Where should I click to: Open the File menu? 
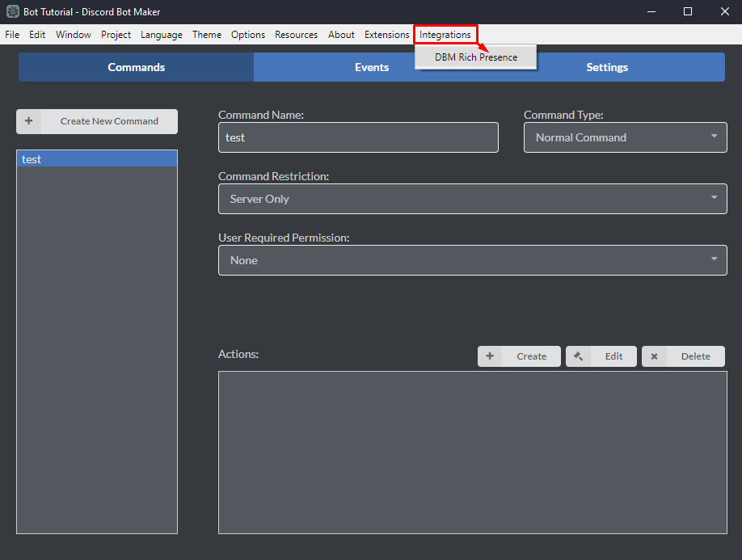(12, 35)
